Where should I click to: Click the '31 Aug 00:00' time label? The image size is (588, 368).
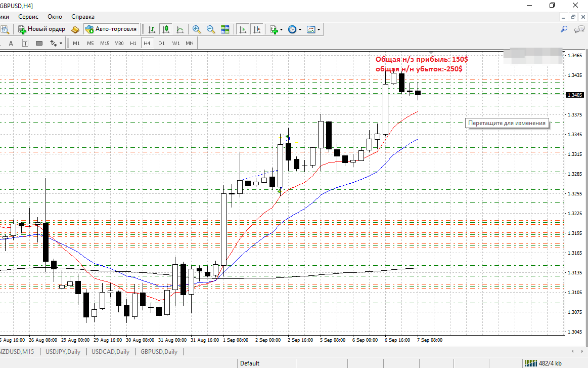tap(172, 340)
